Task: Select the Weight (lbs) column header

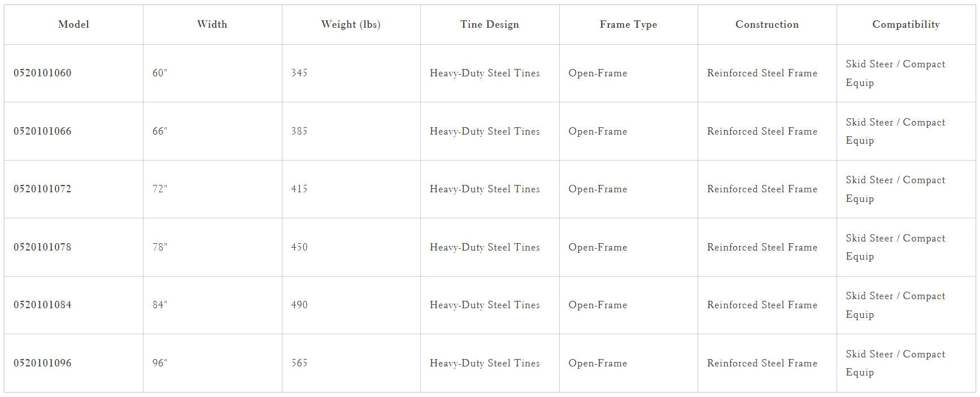Action: (350, 24)
